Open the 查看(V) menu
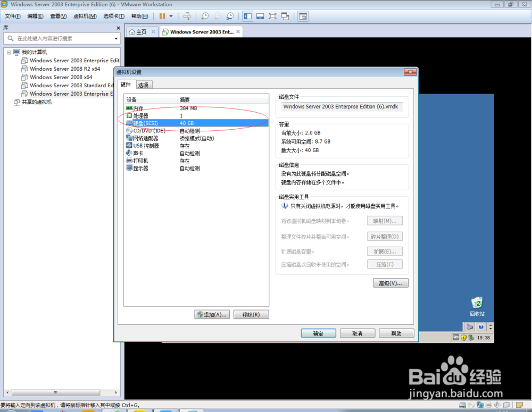The image size is (532, 412). pyautogui.click(x=59, y=16)
